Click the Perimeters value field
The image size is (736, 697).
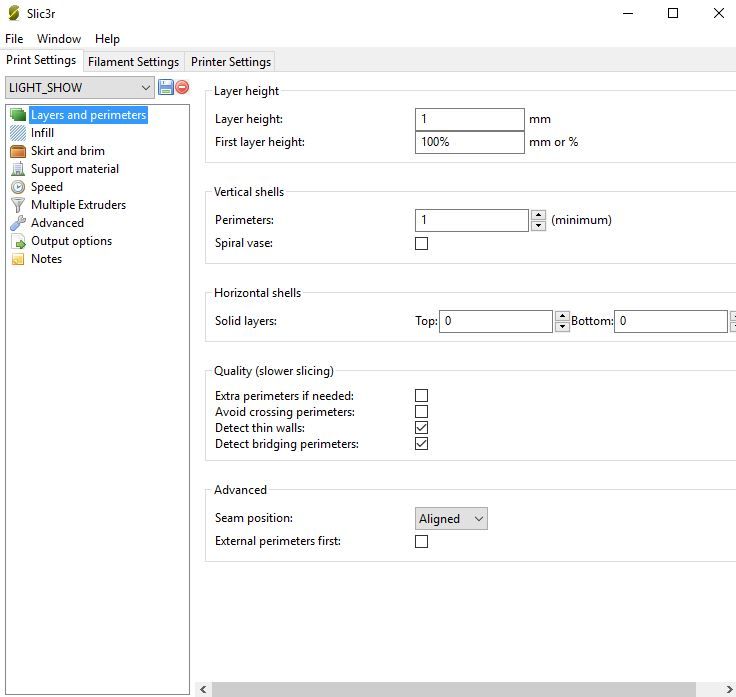tap(472, 221)
